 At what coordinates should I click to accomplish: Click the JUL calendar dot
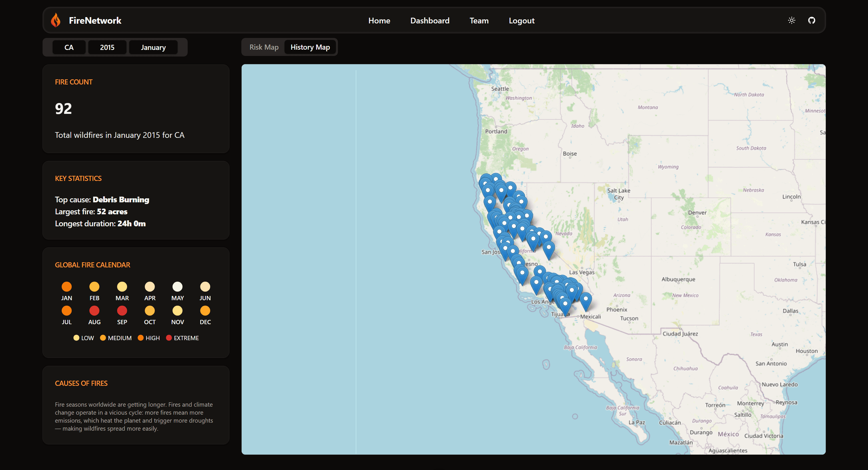click(x=67, y=310)
